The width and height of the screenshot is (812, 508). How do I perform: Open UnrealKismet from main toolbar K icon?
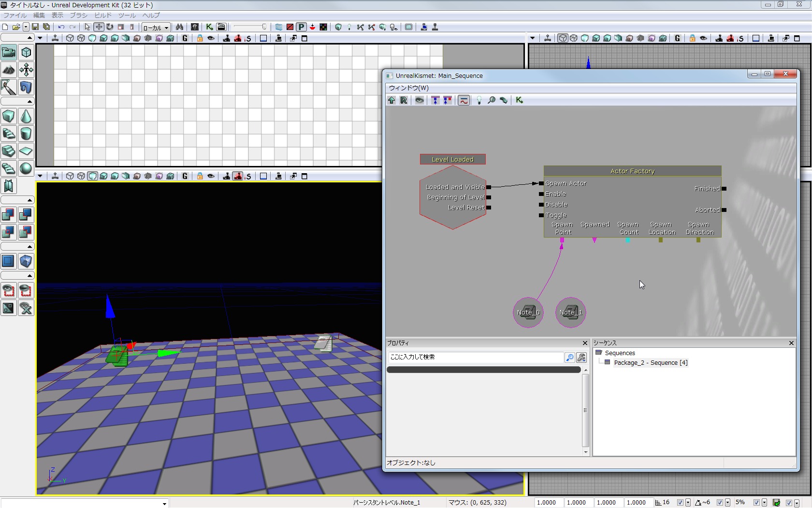(209, 27)
